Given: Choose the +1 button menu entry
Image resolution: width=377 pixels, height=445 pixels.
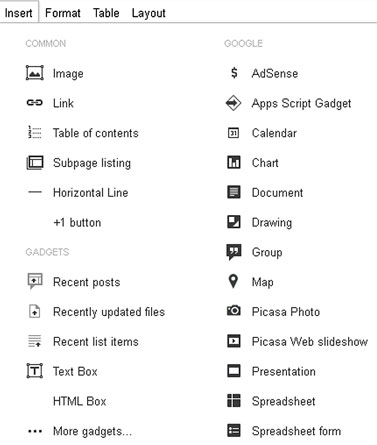Looking at the screenshot, I should (77, 222).
